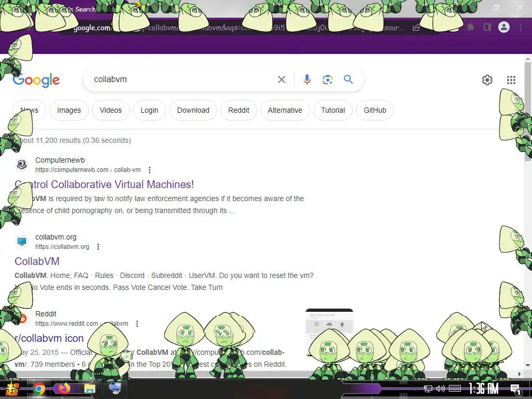The width and height of the screenshot is (532, 399).
Task: Open the network tray icon
Action: [428, 389]
